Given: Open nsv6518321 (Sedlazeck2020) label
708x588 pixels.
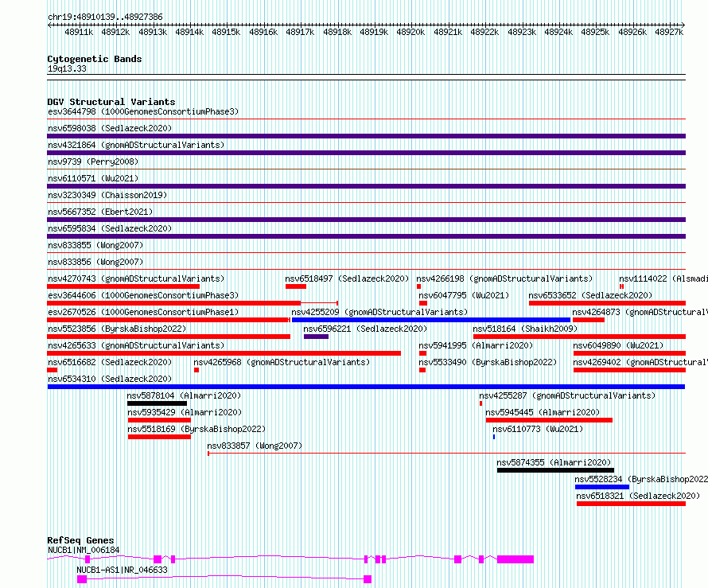Looking at the screenshot, I should coord(638,496).
